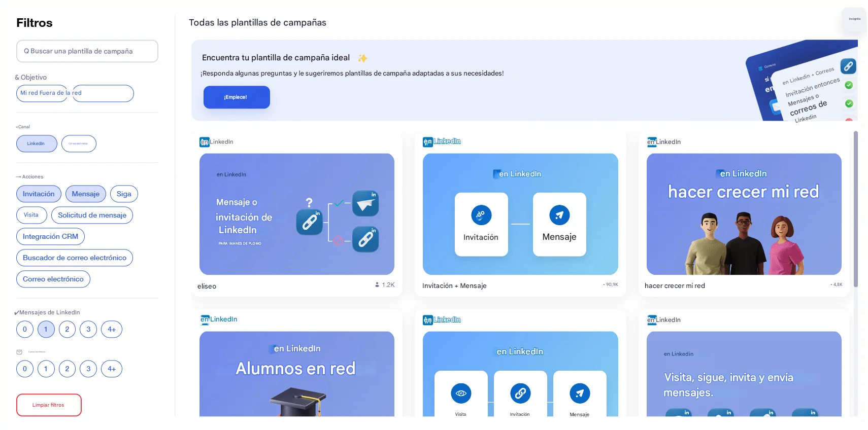868x430 pixels.
Task: Open the 'hacer crecer mi red' template thumbnail
Action: (744, 214)
